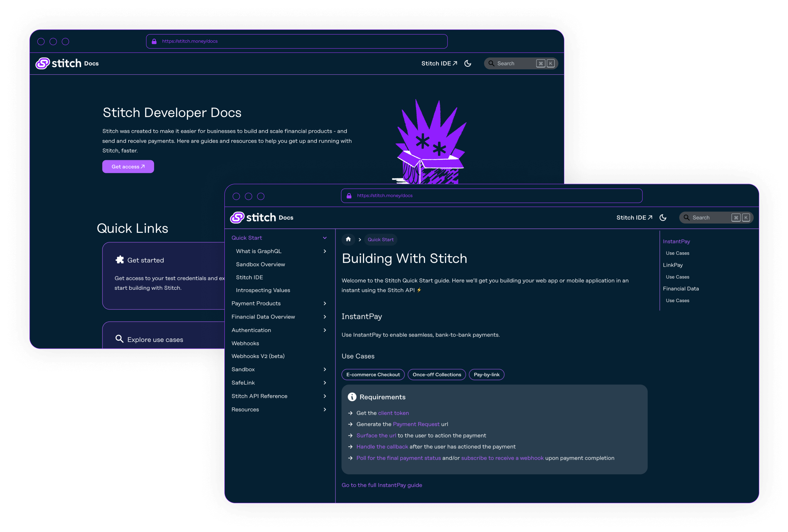Toggle dark mode in front window
Viewport: 788px width, 532px height.
(x=663, y=217)
